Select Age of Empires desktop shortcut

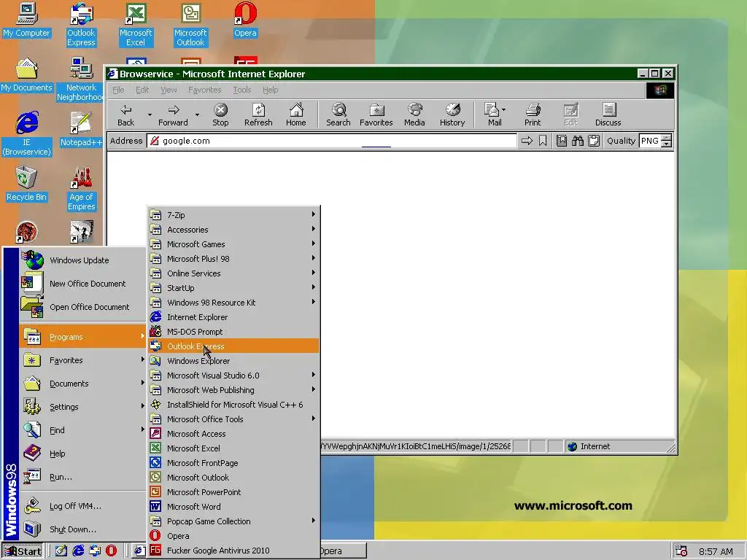[x=81, y=189]
